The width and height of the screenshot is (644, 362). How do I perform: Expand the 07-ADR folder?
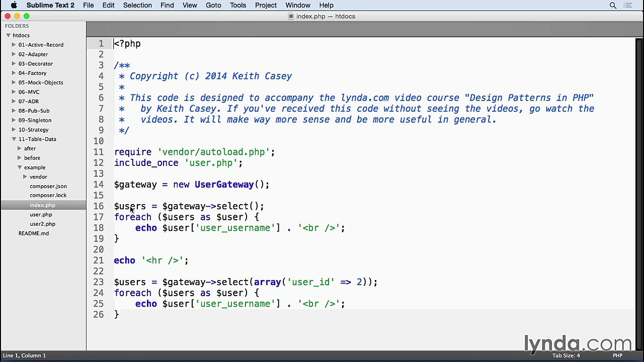click(x=14, y=102)
